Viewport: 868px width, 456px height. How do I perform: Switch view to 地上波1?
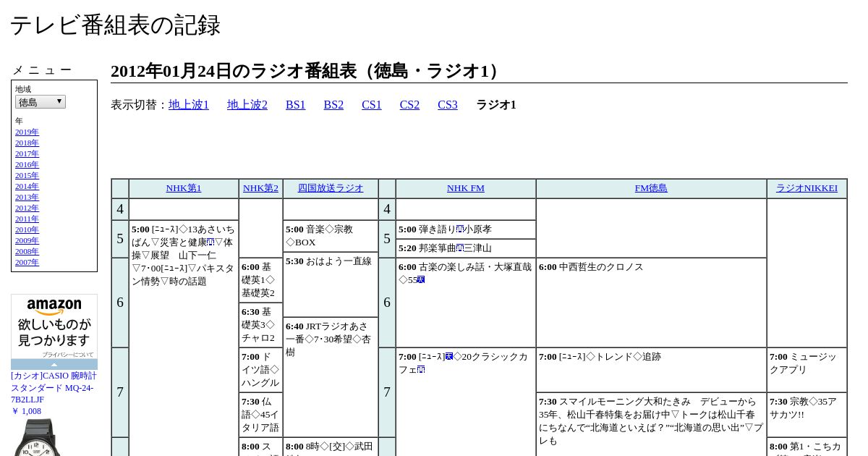[x=189, y=105]
